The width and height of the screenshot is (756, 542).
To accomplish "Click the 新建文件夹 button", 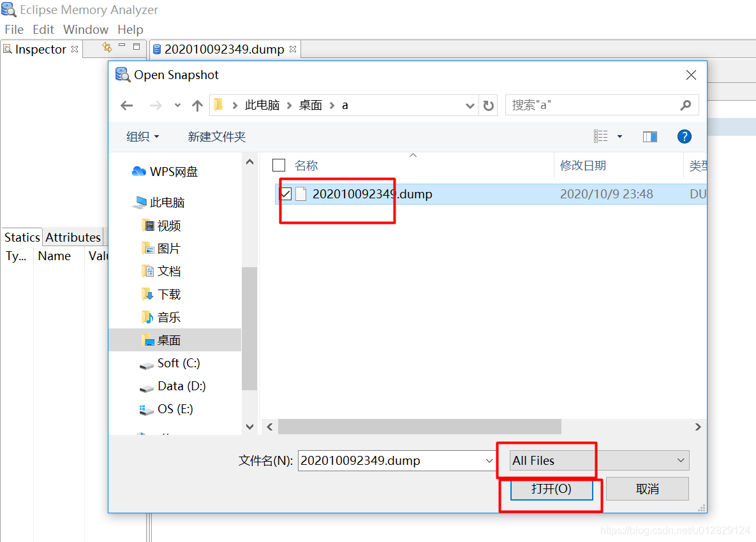I will 216,137.
